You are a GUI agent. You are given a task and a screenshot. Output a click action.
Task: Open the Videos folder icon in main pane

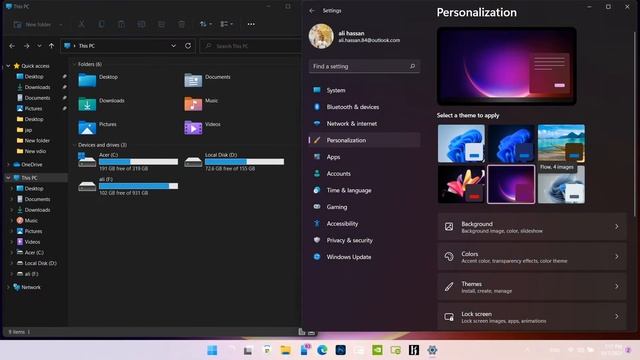click(193, 127)
